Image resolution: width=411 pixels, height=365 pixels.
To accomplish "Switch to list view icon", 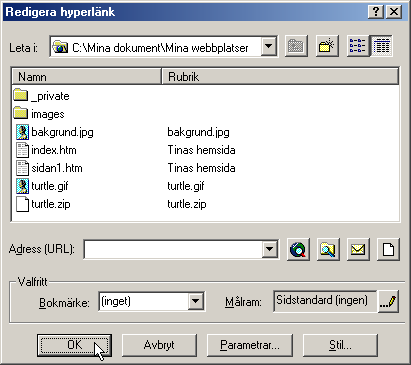I will pyautogui.click(x=357, y=46).
